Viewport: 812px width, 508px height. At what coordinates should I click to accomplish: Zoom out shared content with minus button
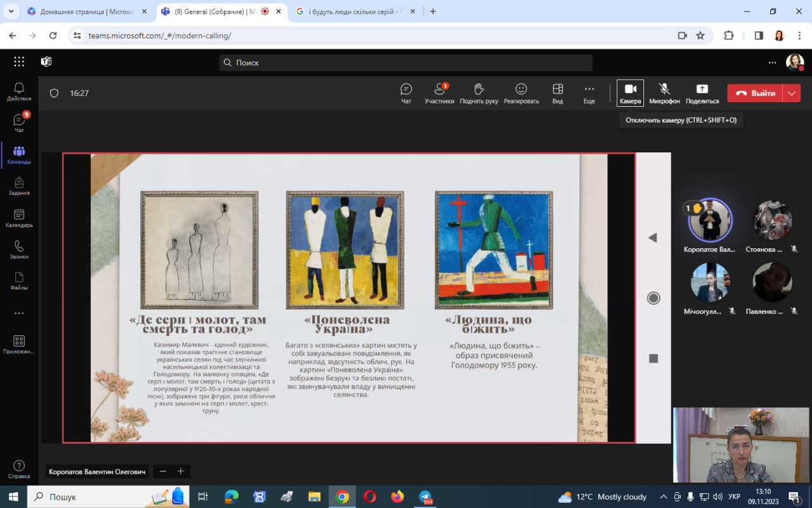tap(163, 471)
